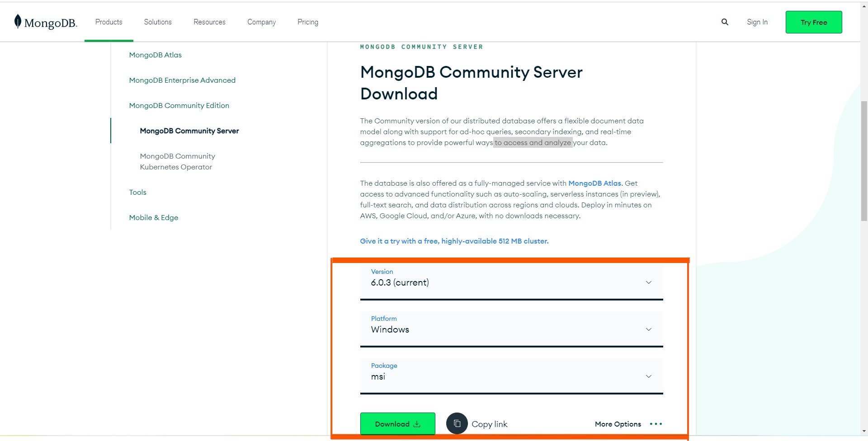
Task: Select MongoDB Community Edition in sidebar
Action: (x=179, y=105)
